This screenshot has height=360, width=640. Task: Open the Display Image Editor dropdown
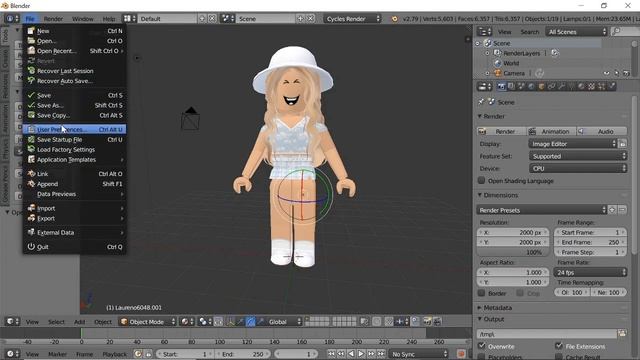pos(572,144)
